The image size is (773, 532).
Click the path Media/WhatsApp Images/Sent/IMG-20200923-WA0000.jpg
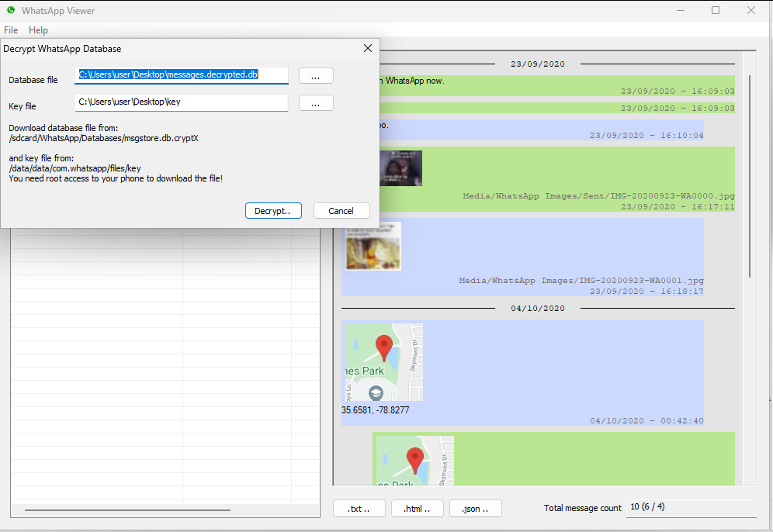599,196
